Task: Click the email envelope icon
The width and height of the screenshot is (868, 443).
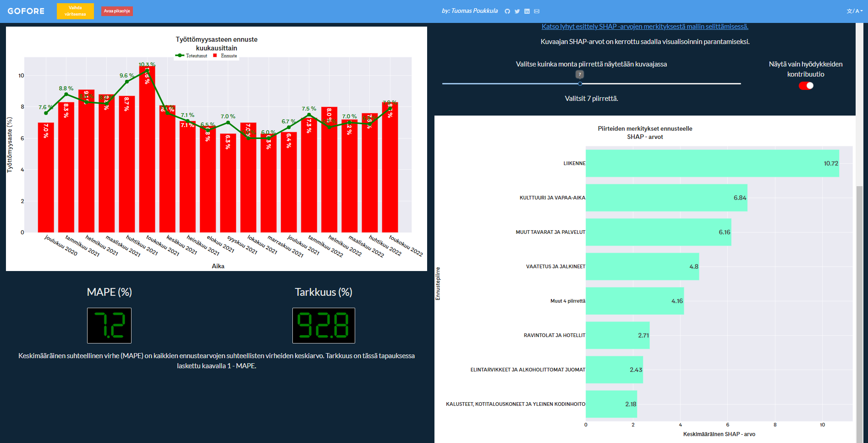Action: coord(537,11)
